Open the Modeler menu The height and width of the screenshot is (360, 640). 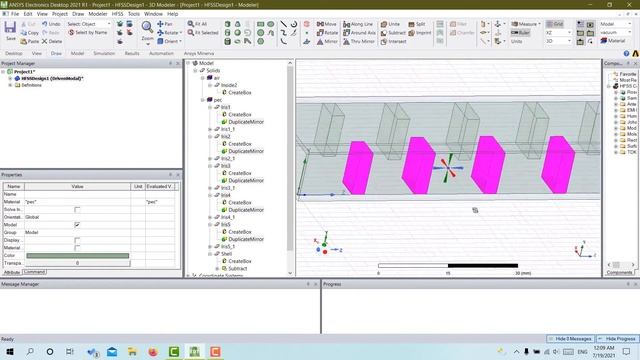98,14
